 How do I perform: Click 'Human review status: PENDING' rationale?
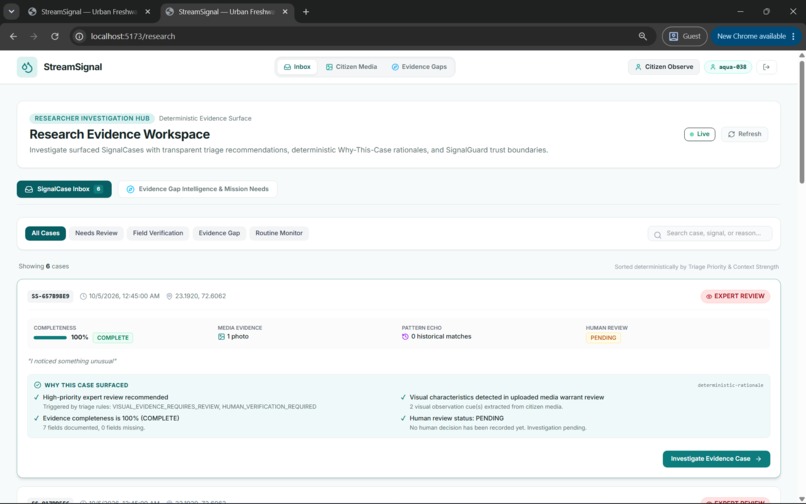point(456,419)
